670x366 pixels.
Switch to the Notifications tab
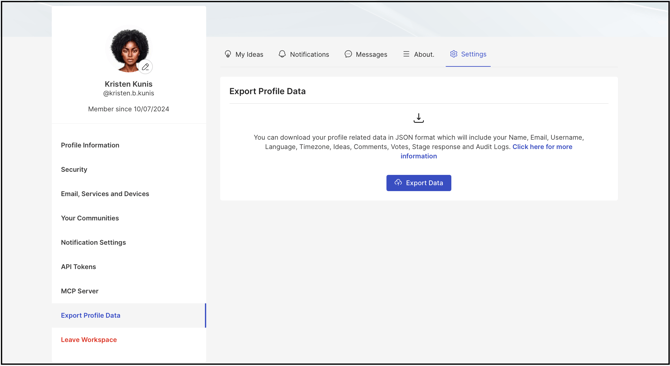pos(304,54)
